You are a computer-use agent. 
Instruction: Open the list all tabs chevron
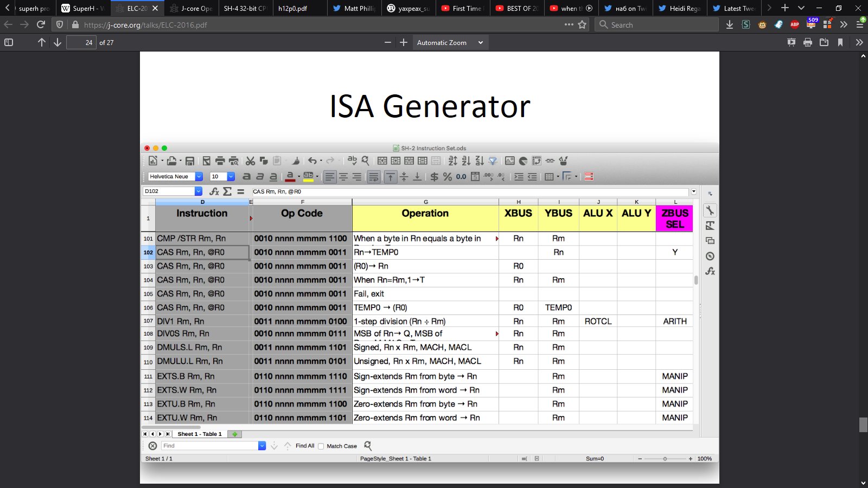click(x=801, y=8)
